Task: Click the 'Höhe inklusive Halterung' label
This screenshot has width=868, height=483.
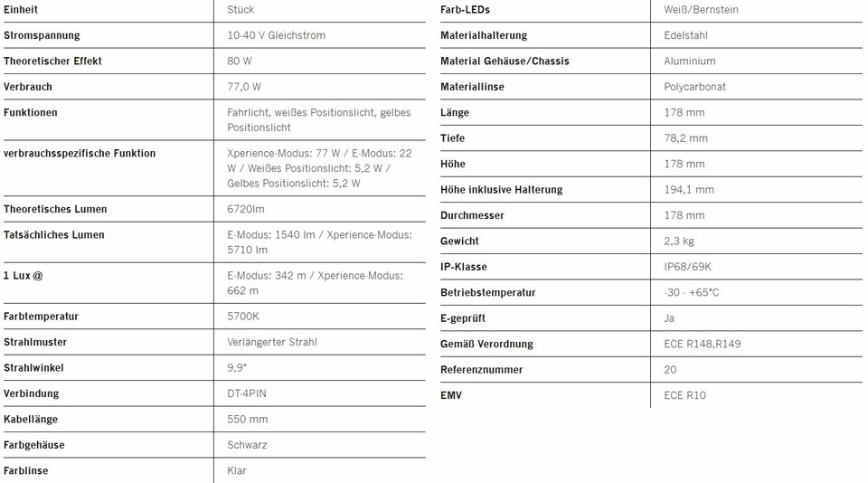Action: 501,190
